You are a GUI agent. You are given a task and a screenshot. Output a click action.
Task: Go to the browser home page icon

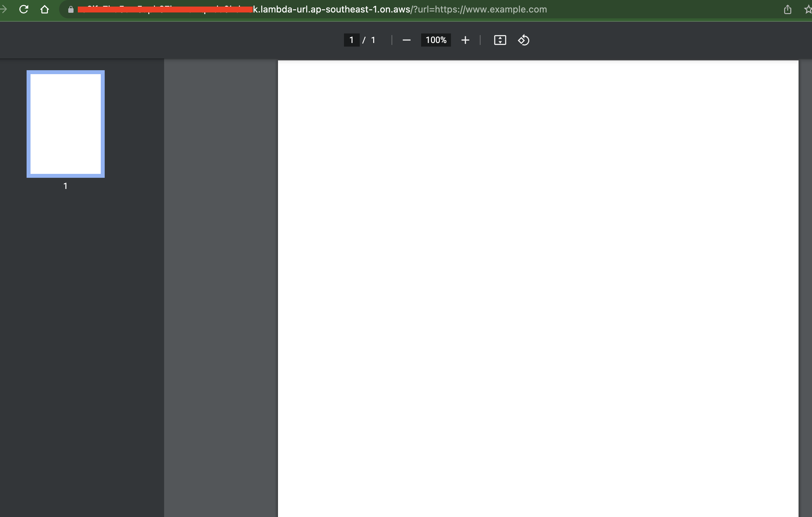point(45,9)
